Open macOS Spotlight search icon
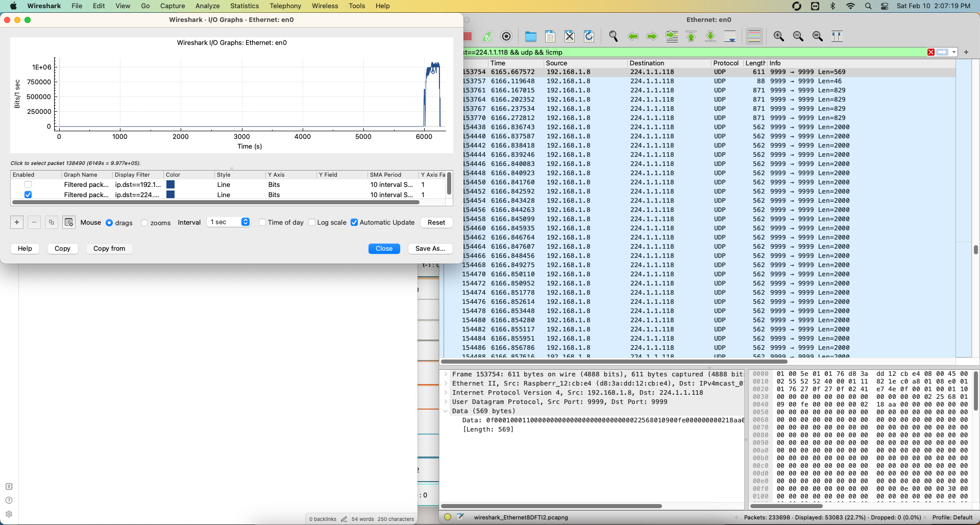The image size is (980, 525). [x=868, y=6]
